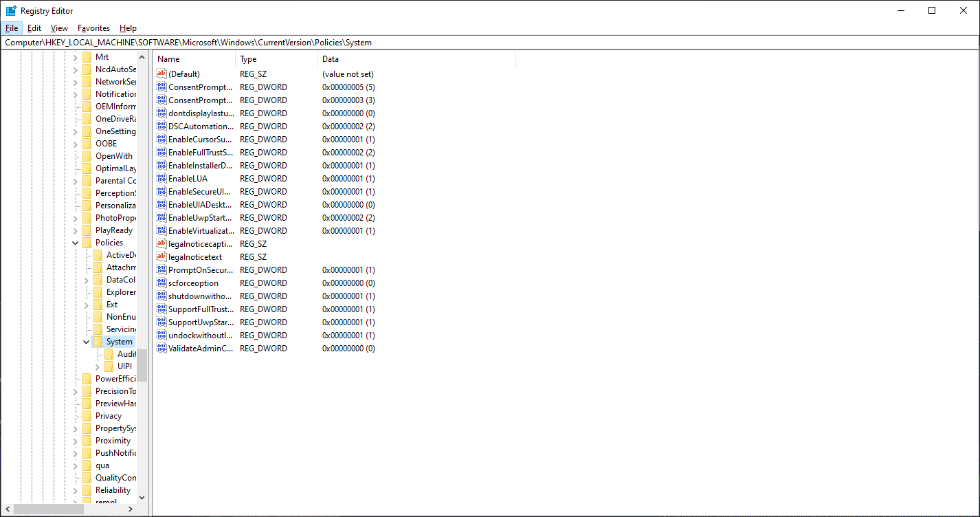The width and height of the screenshot is (980, 517).
Task: Expand the Parental Co key
Action: point(76,181)
